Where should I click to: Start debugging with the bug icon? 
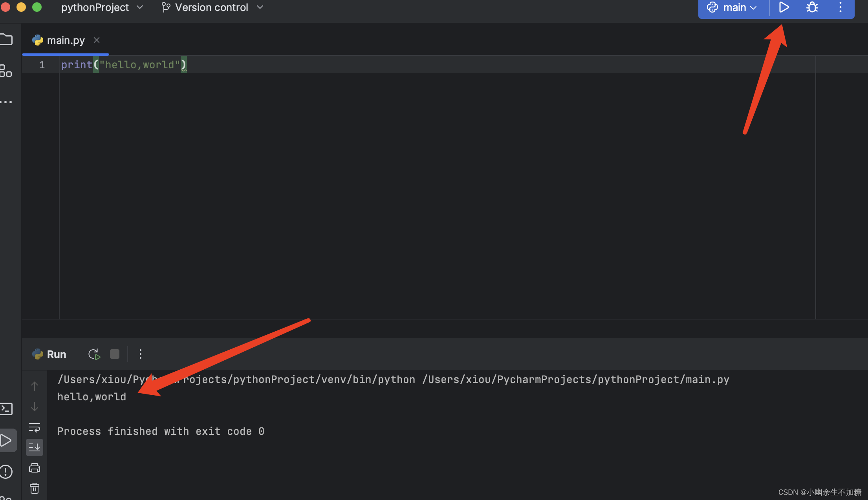pyautogui.click(x=812, y=7)
